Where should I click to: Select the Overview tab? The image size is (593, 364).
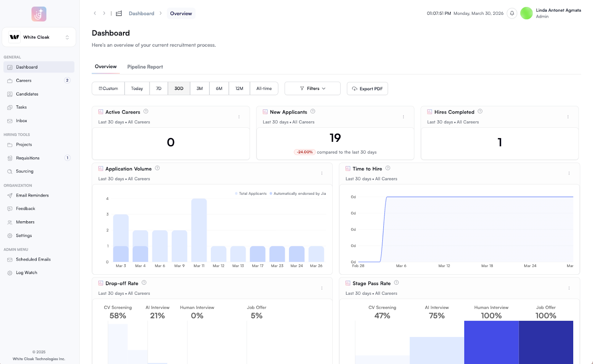click(106, 67)
